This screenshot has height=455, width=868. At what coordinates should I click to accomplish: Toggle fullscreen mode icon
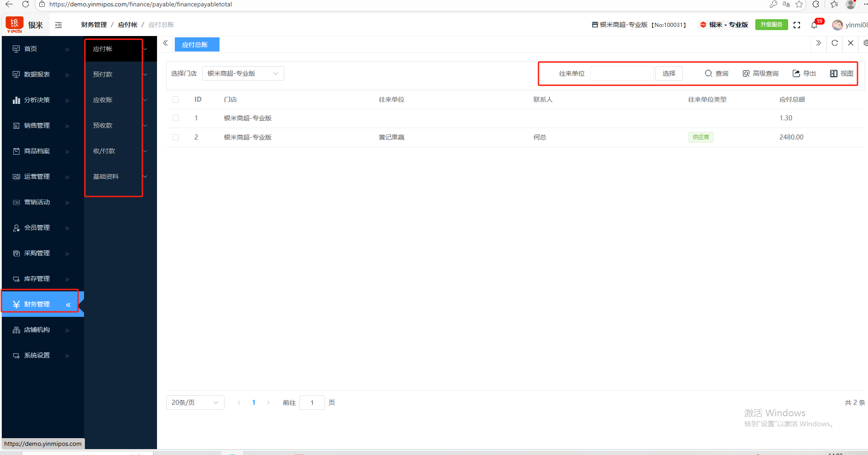click(797, 25)
